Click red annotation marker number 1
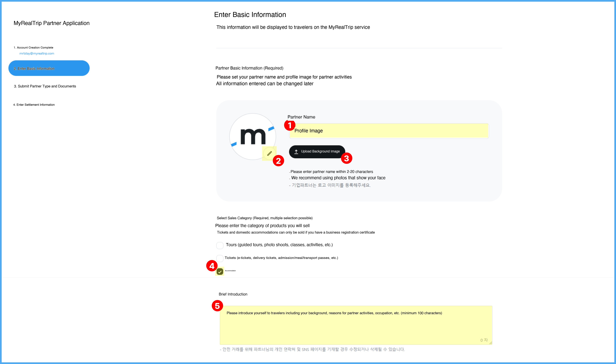The width and height of the screenshot is (616, 364). pos(290,125)
